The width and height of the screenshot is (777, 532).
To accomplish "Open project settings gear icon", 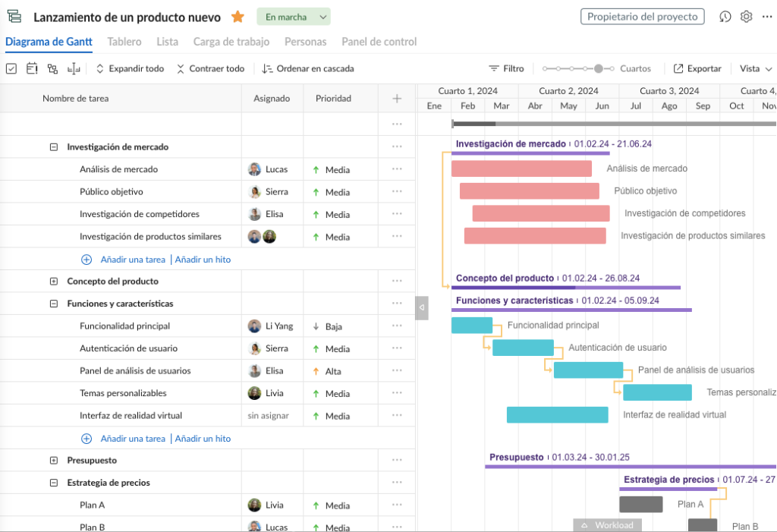I will (747, 17).
